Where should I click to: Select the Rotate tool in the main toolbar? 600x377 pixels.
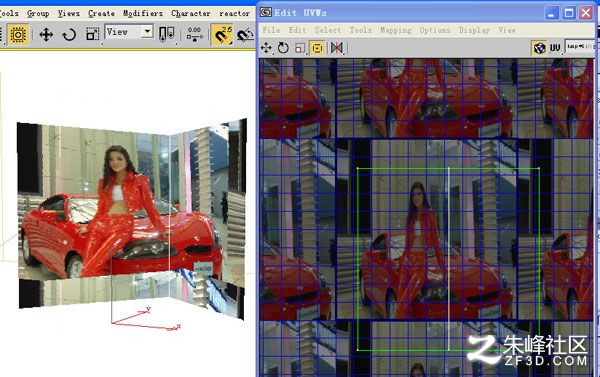pyautogui.click(x=69, y=35)
